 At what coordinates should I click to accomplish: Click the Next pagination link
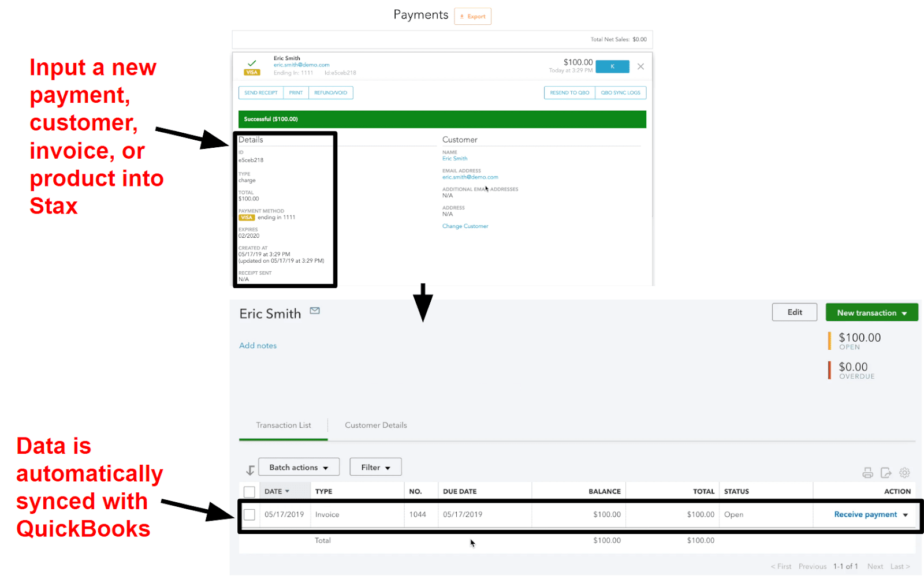click(x=875, y=566)
